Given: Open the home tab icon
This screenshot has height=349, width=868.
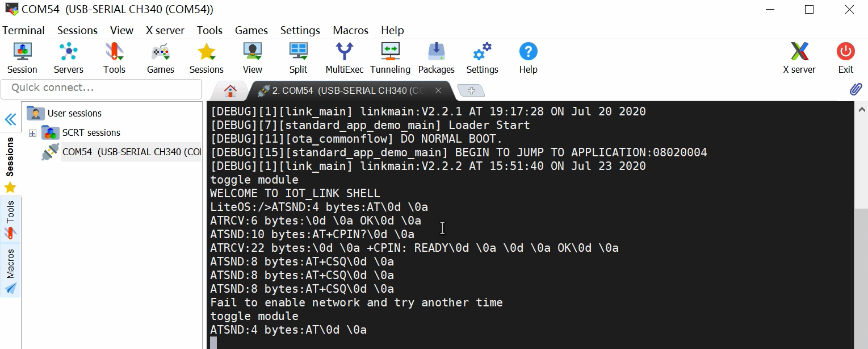Looking at the screenshot, I should coord(230,90).
